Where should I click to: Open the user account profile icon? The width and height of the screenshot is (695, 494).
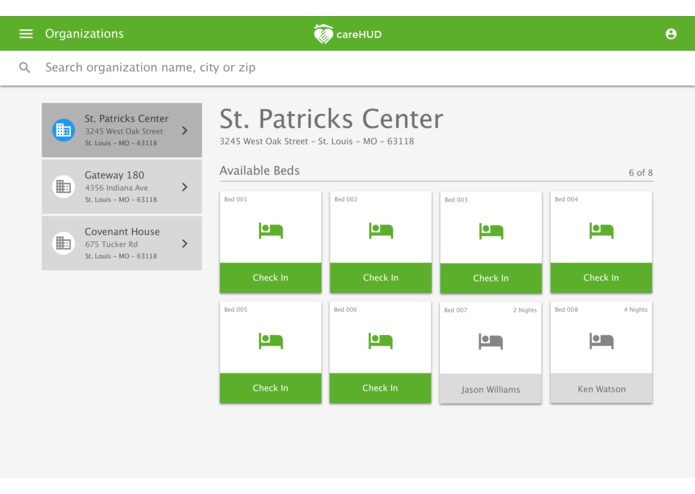pyautogui.click(x=671, y=34)
